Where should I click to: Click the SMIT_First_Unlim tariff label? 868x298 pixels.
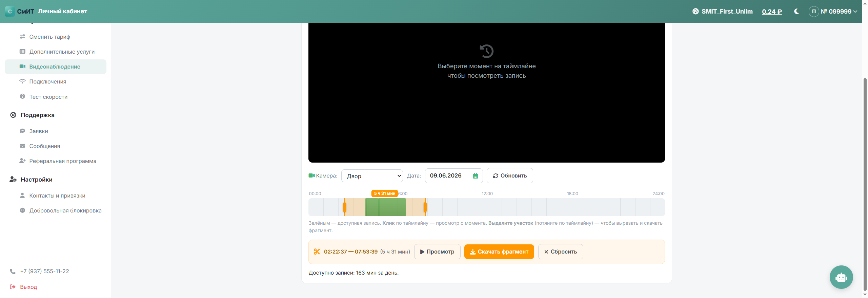[x=727, y=12]
